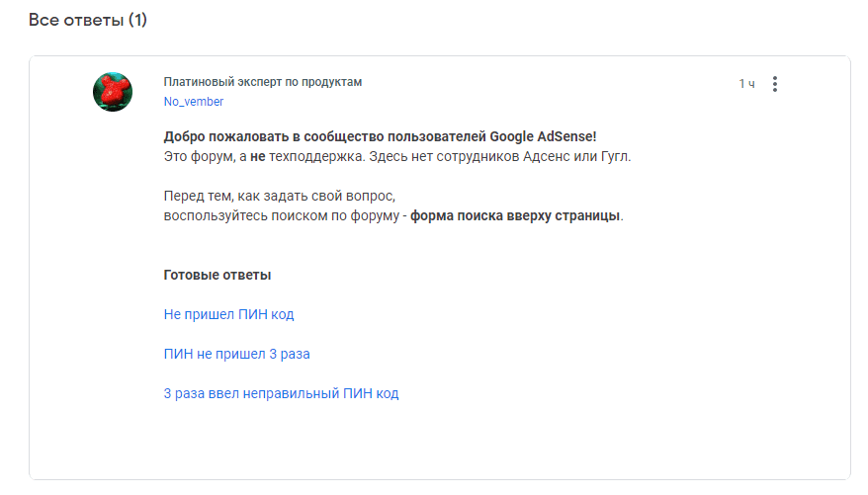
Task: Click the line "Это форум, а не техподдержка"
Action: point(267,156)
